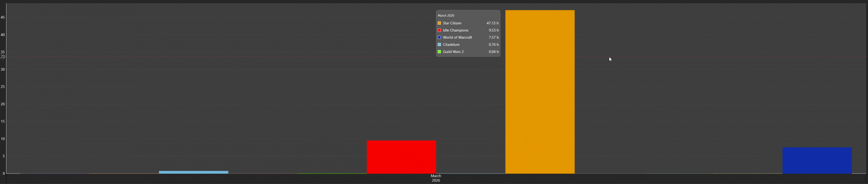This screenshot has height=184, width=868.
Task: Select World of Warcraft text in tooltip
Action: 457,37
